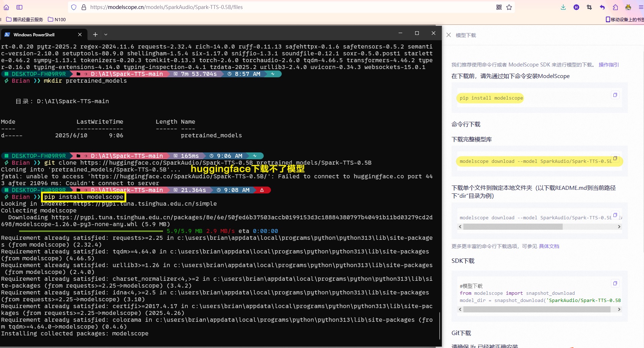Click the highlighted modelscope download --model command
Screen dimensions: 644x348
pyautogui.click(x=535, y=161)
